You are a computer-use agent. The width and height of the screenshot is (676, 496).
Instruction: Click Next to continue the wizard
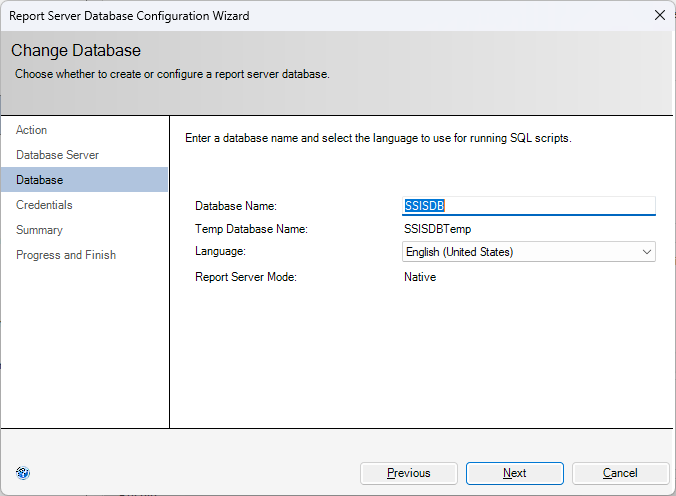coord(514,473)
